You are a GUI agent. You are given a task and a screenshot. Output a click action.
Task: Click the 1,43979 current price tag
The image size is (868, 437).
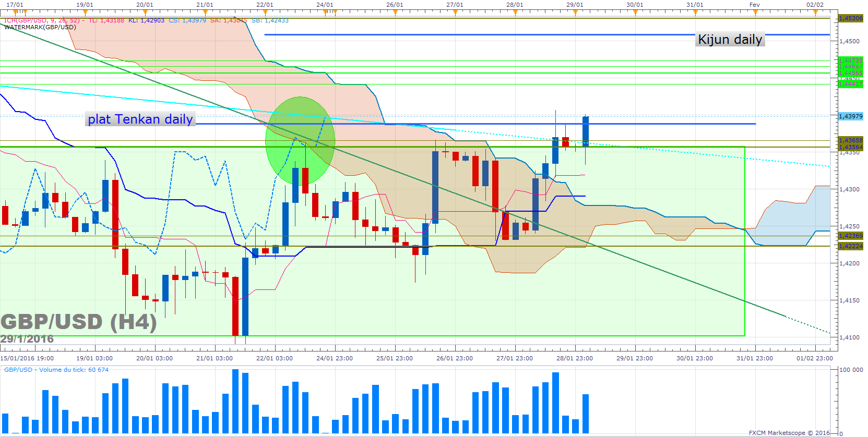850,116
